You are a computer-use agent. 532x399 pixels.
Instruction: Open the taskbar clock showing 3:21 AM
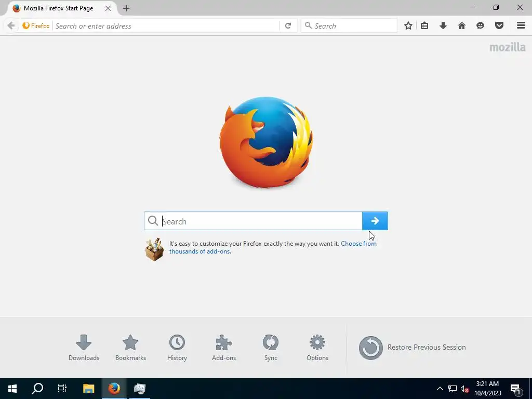[x=487, y=389]
